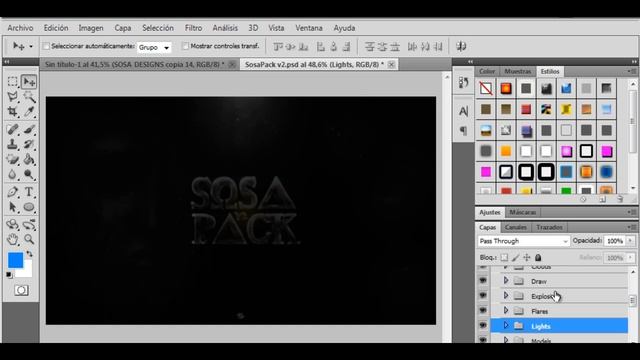Click the foreground blue color swatch

pyautogui.click(x=16, y=260)
